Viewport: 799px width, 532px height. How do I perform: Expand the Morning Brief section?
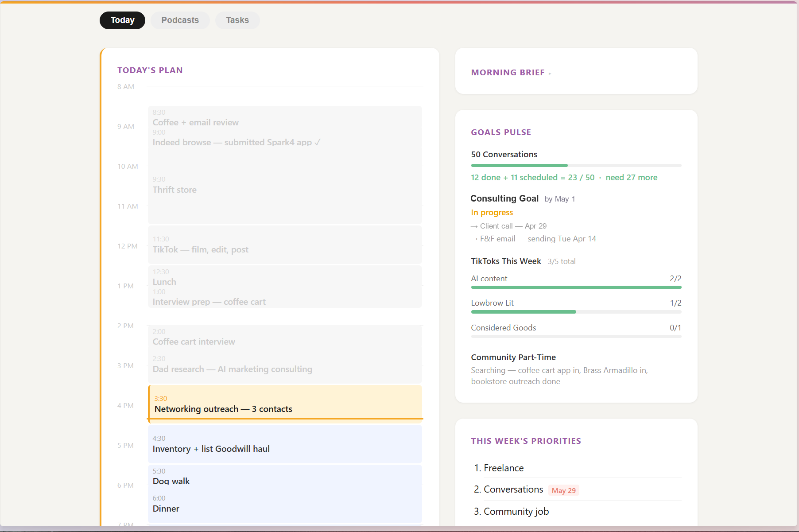tap(550, 74)
